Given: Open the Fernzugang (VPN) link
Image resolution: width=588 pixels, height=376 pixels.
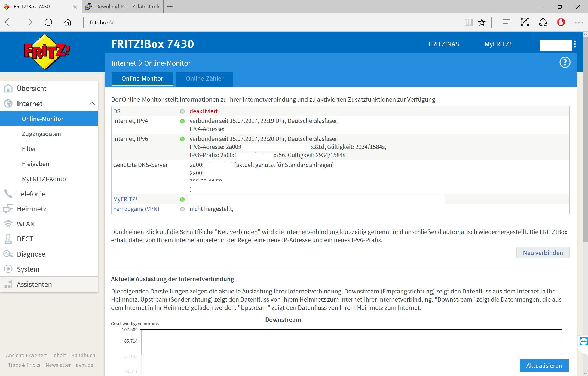Looking at the screenshot, I should coord(136,209).
